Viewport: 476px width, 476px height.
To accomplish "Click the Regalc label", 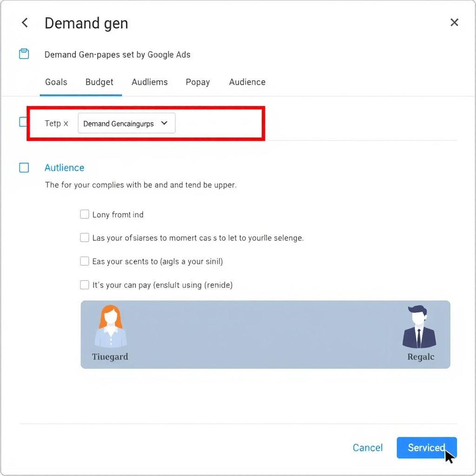I will click(421, 357).
